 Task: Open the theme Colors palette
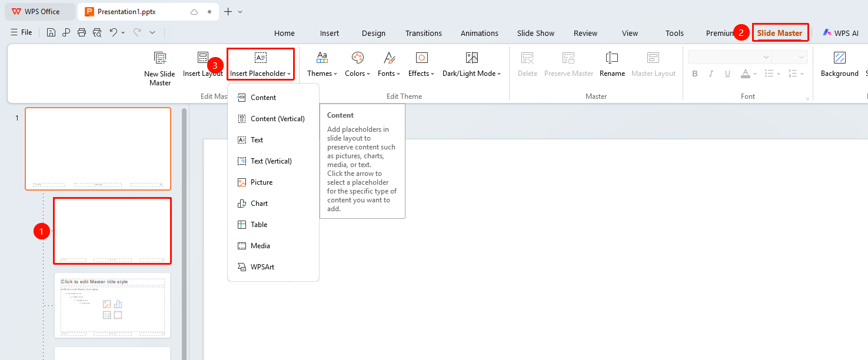357,65
